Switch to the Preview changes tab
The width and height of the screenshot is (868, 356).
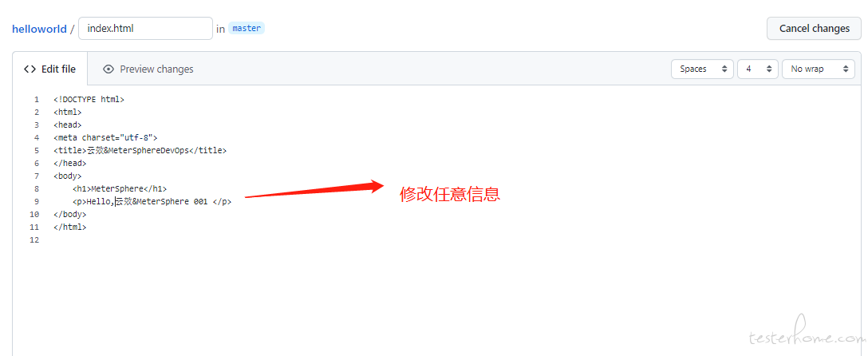pyautogui.click(x=148, y=69)
